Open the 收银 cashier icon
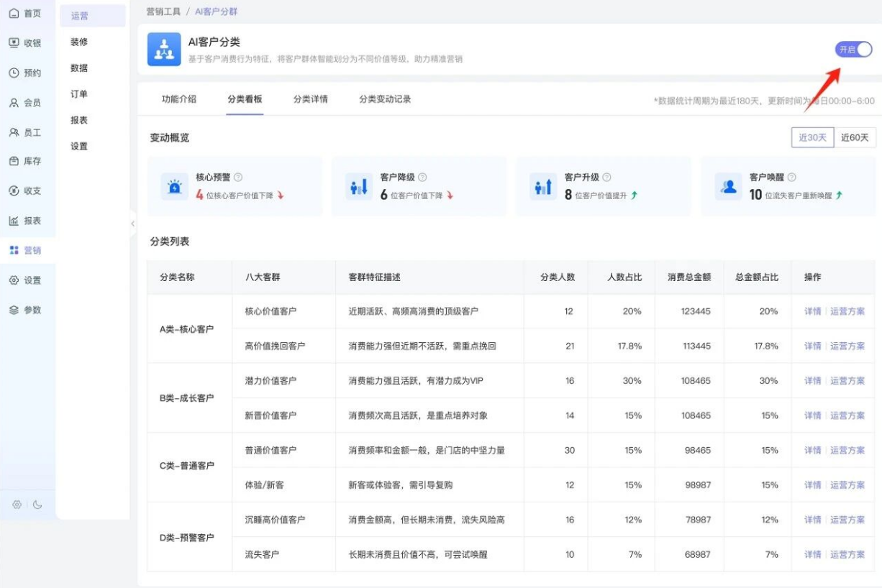Screen dimensions: 882x588 point(14,42)
